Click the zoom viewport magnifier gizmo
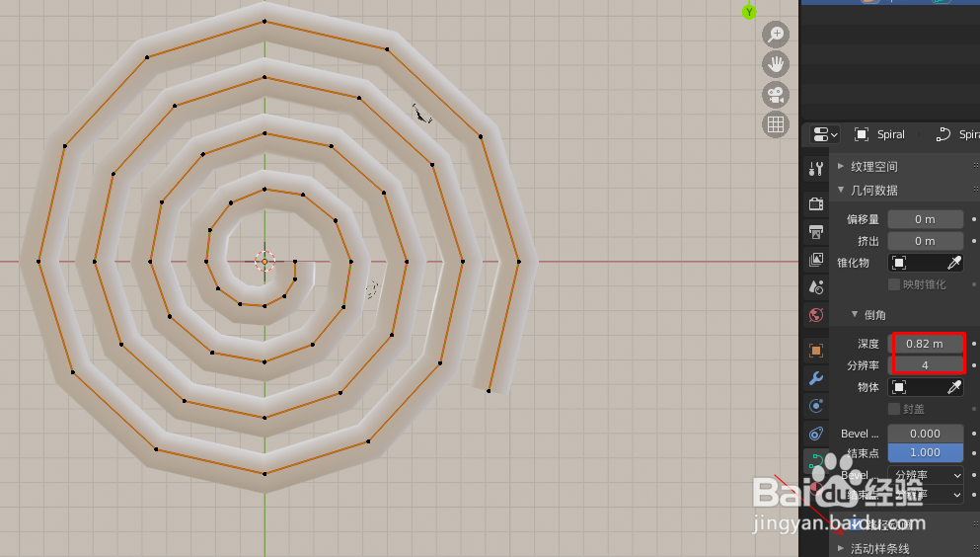 [776, 34]
